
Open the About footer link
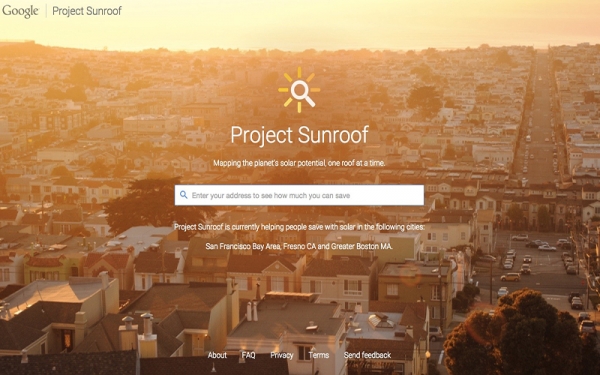tap(217, 355)
